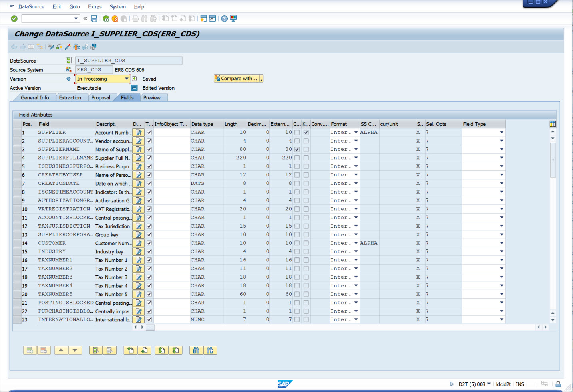The image size is (573, 392).
Task: Open Customize Local Layout monitor icon
Action: tap(233, 18)
